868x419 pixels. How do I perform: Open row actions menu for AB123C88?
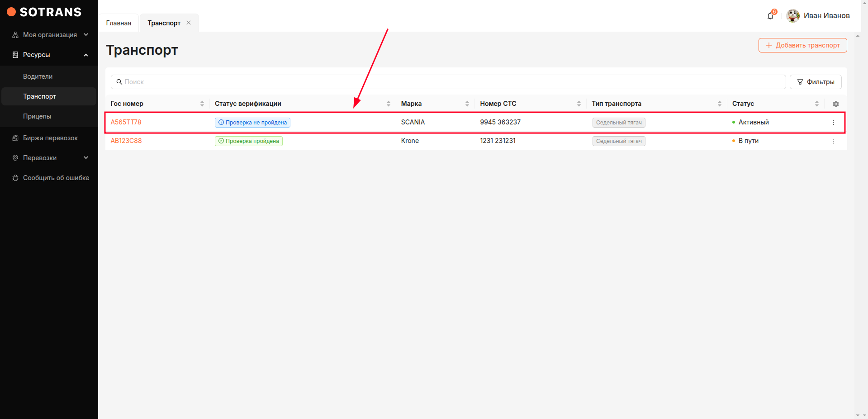(833, 141)
